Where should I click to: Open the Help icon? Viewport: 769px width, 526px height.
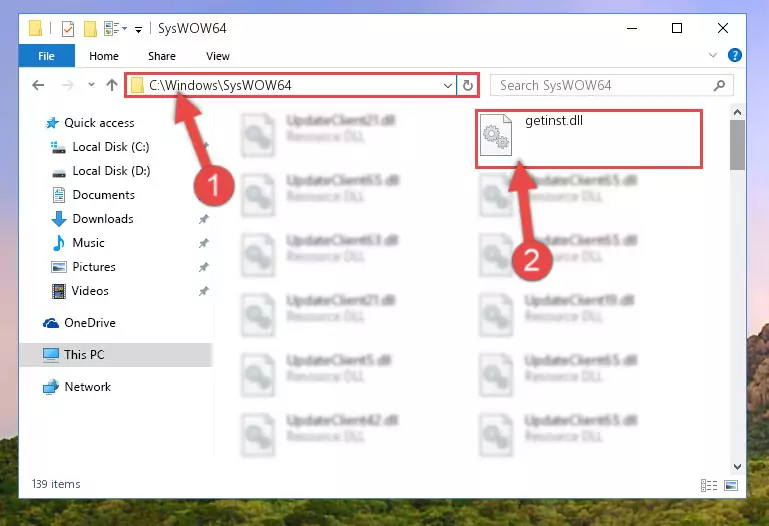735,55
